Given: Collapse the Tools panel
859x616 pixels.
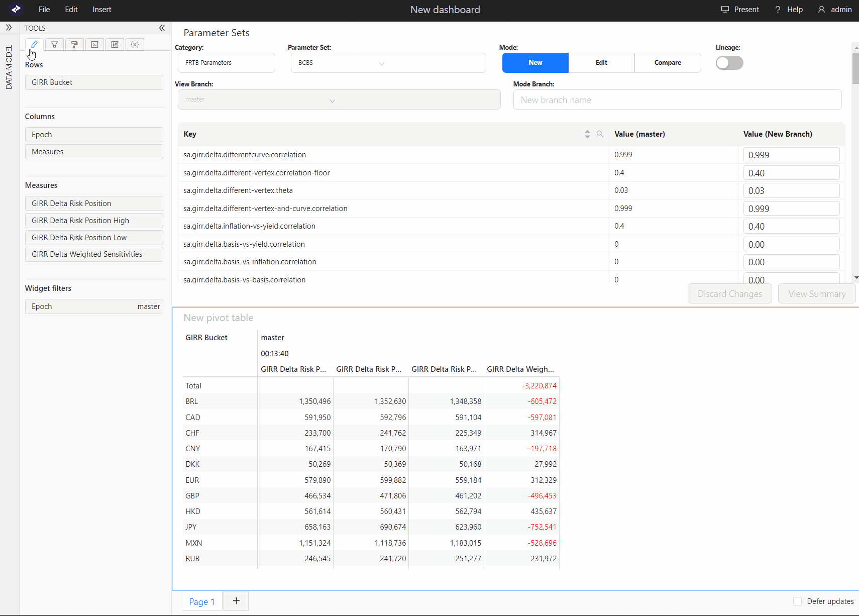Looking at the screenshot, I should pyautogui.click(x=162, y=28).
